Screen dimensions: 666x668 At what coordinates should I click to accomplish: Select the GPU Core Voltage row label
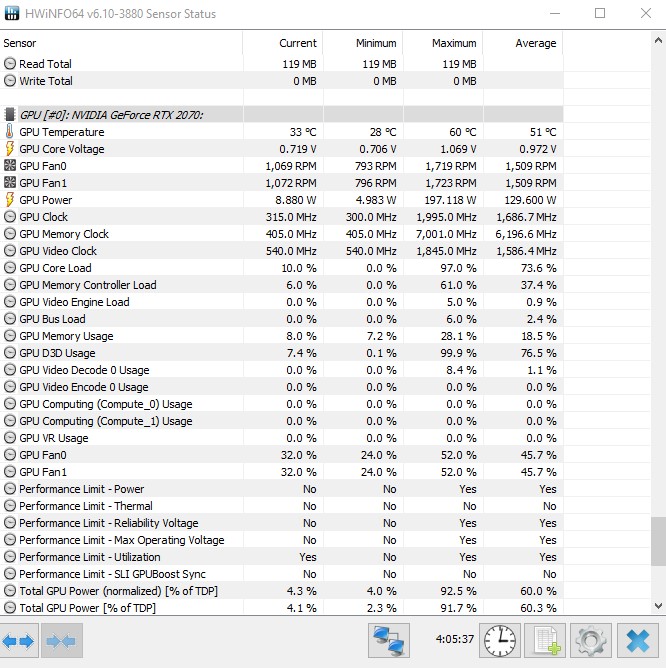(x=62, y=149)
